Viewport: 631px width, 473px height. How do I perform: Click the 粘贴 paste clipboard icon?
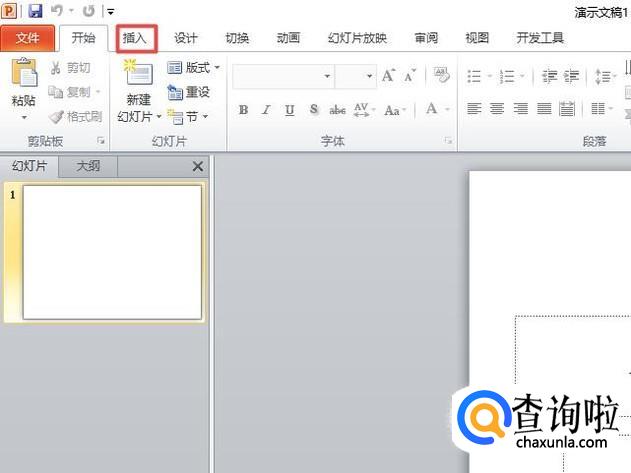point(24,73)
